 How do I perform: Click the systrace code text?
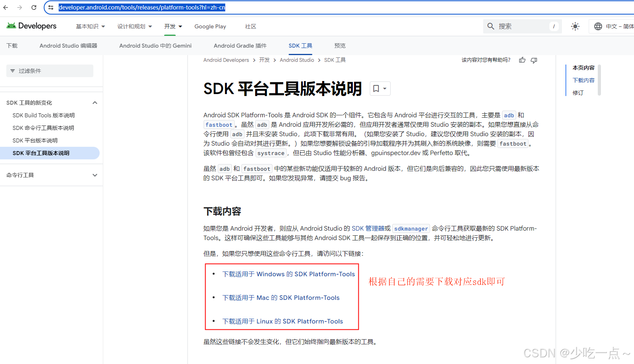271,153
